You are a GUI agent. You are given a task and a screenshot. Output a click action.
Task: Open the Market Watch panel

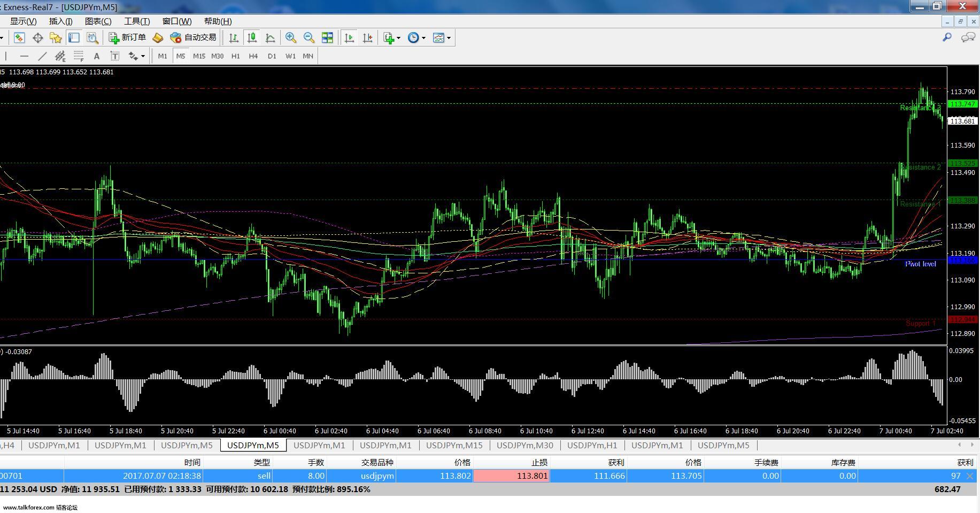(19, 37)
